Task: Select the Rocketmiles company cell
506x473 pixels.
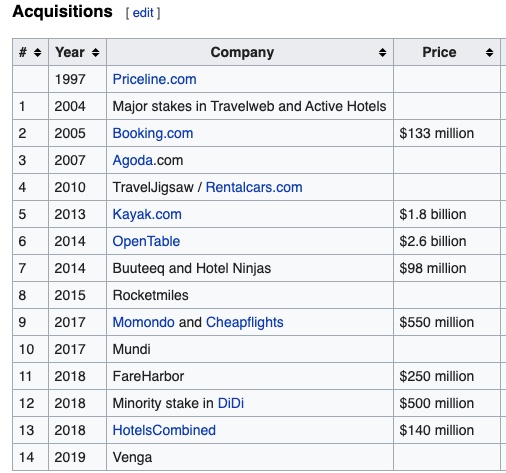Action: pos(250,295)
